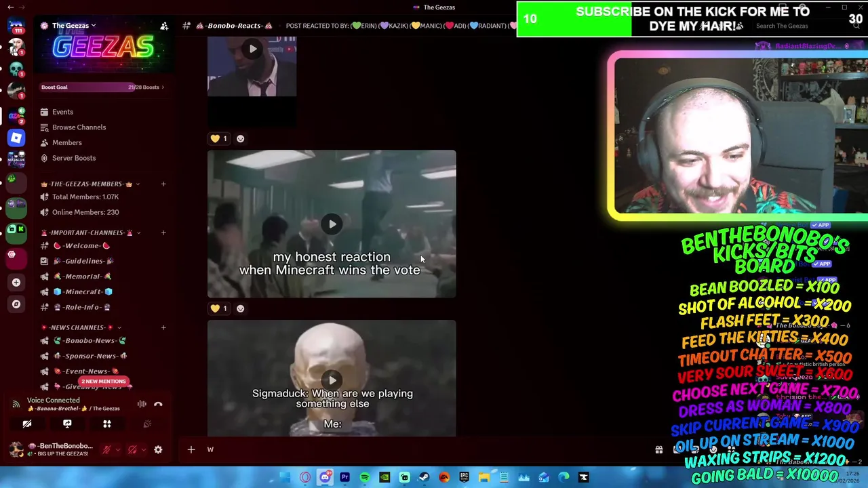Open microphone input options dropdown arrow
This screenshot has width=868, height=488.
(118, 449)
